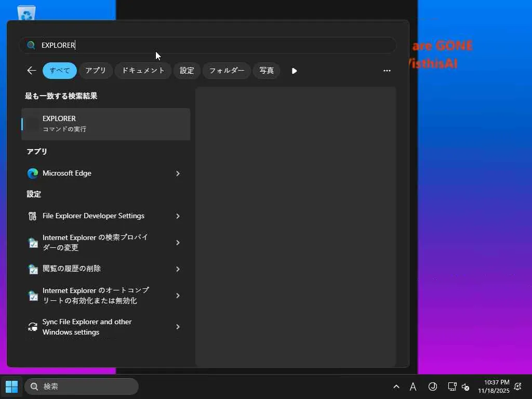Open the three-dot more options menu
This screenshot has width=532, height=399.
[387, 71]
